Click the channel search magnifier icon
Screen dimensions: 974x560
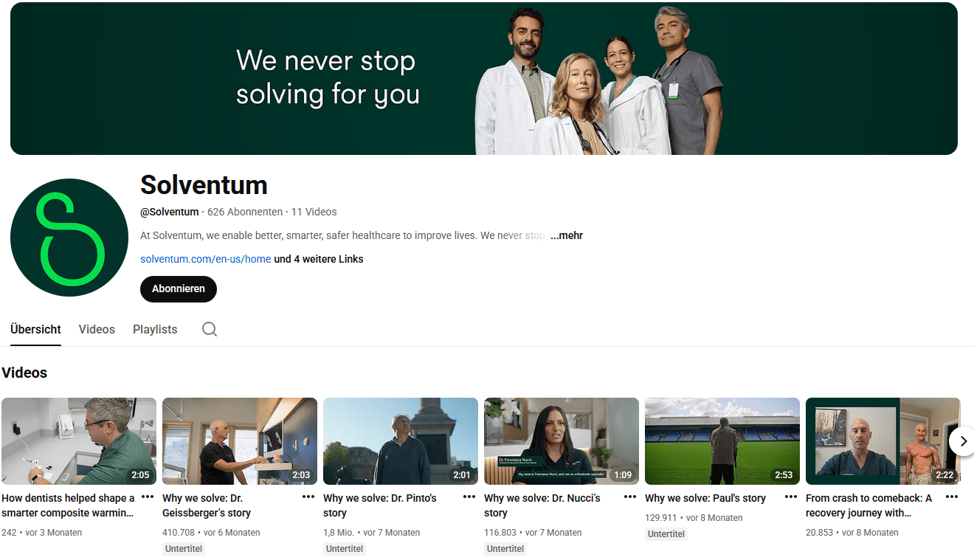(x=210, y=329)
